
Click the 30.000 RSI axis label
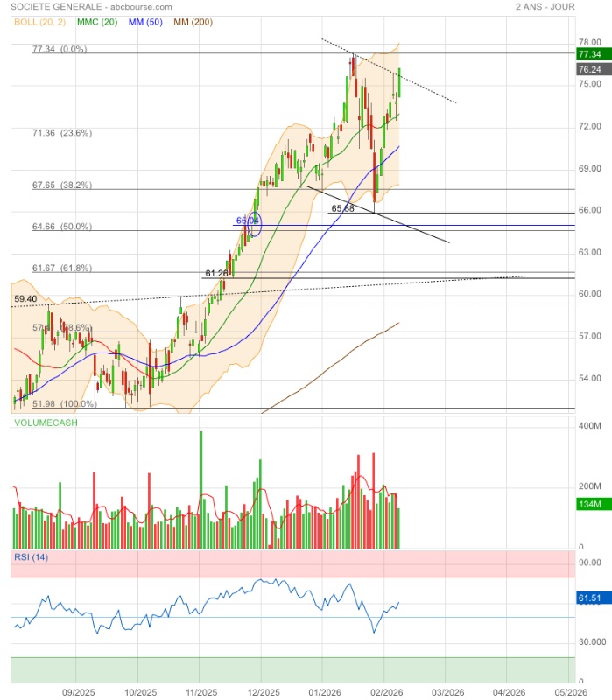pyautogui.click(x=592, y=642)
